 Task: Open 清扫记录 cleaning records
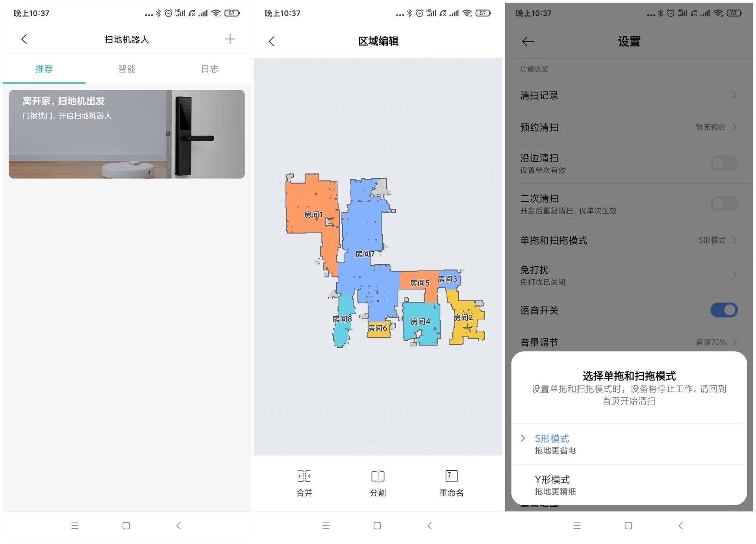(629, 95)
